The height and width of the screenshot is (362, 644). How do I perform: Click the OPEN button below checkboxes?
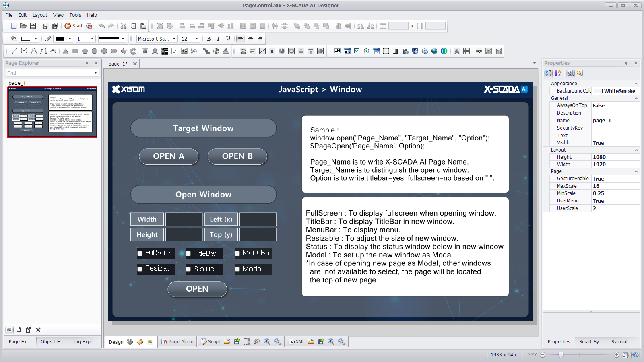[x=197, y=289]
